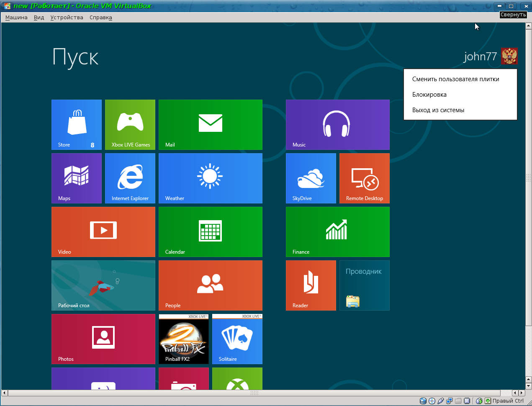
Task: Click the USB devices status icon
Action: click(441, 401)
